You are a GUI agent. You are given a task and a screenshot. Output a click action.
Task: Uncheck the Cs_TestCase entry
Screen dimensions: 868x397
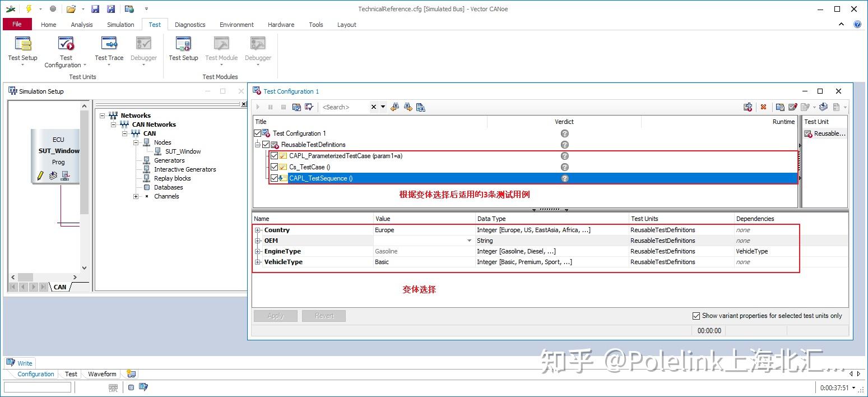click(x=274, y=167)
